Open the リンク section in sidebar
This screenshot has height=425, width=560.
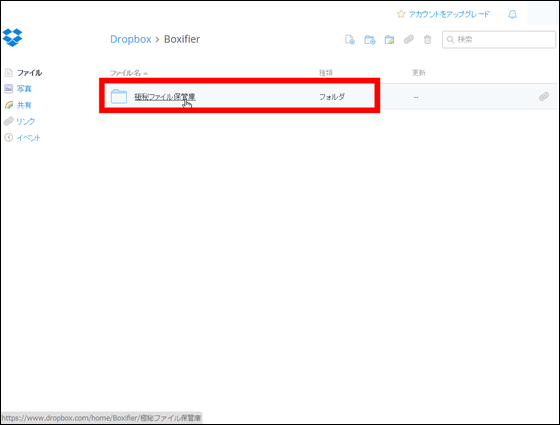point(26,121)
